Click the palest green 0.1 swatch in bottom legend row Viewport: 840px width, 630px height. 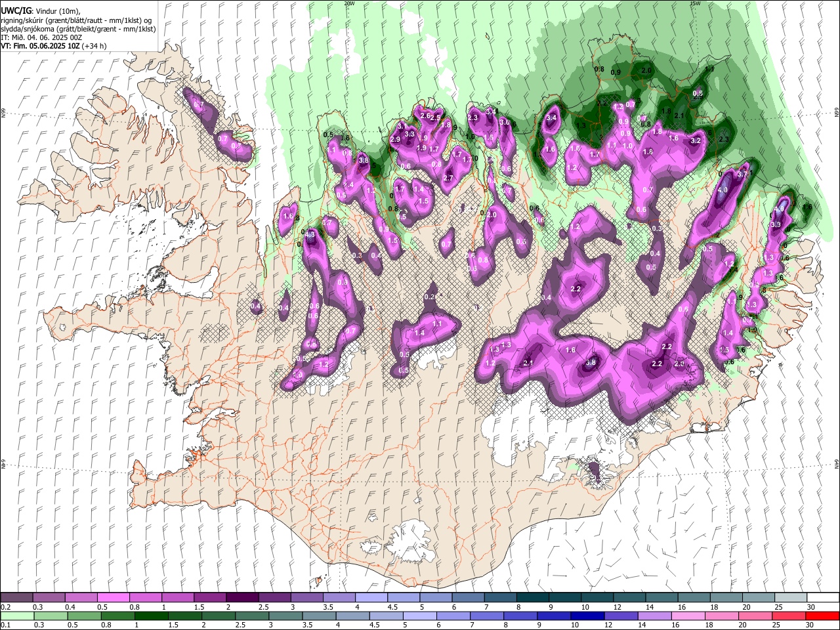click(17, 616)
